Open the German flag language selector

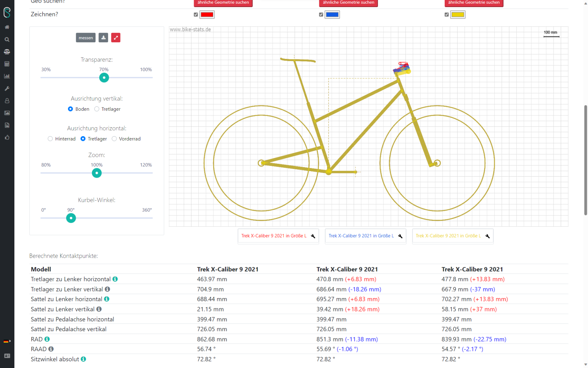(x=7, y=341)
